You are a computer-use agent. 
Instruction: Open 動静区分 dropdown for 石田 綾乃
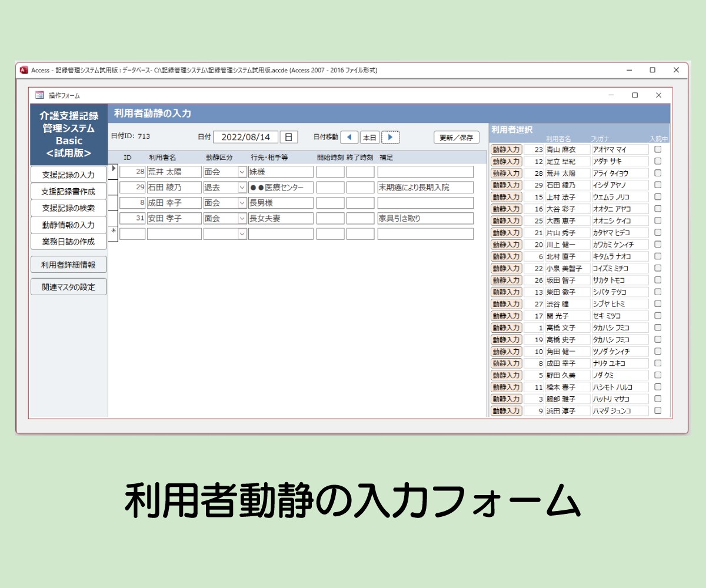[x=242, y=188]
